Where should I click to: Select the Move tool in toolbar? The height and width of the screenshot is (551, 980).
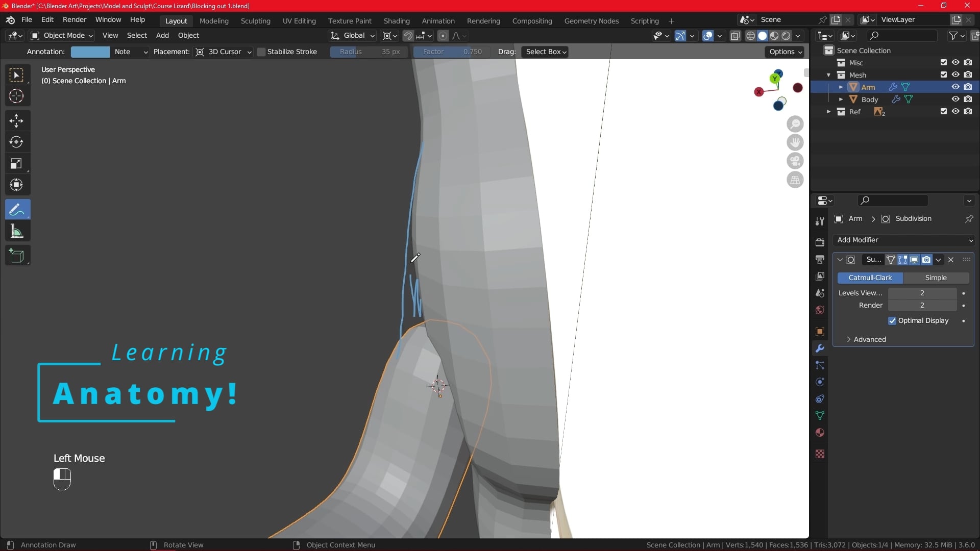16,121
